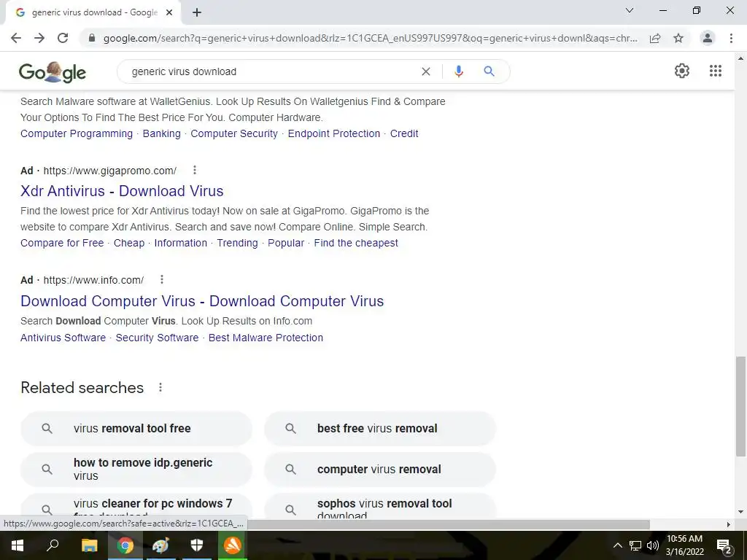The image size is (747, 560).
Task: Click the horizontal page scrollbar thumb
Action: [448, 524]
